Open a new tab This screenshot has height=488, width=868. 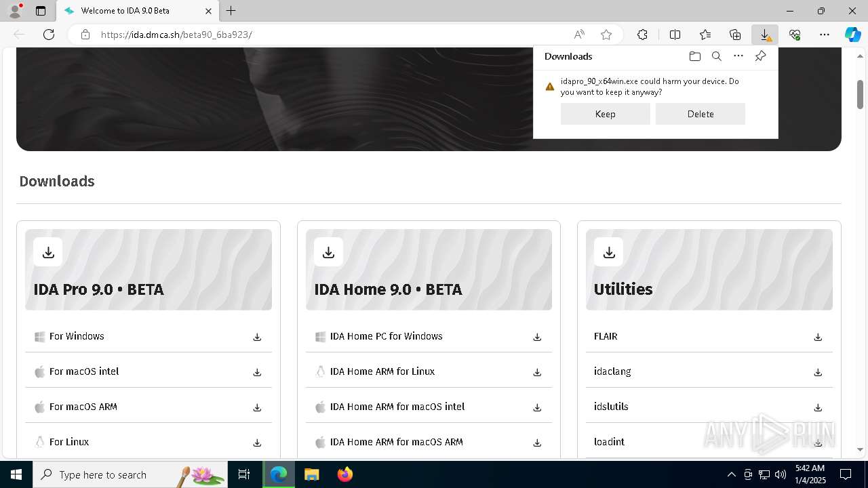231,11
